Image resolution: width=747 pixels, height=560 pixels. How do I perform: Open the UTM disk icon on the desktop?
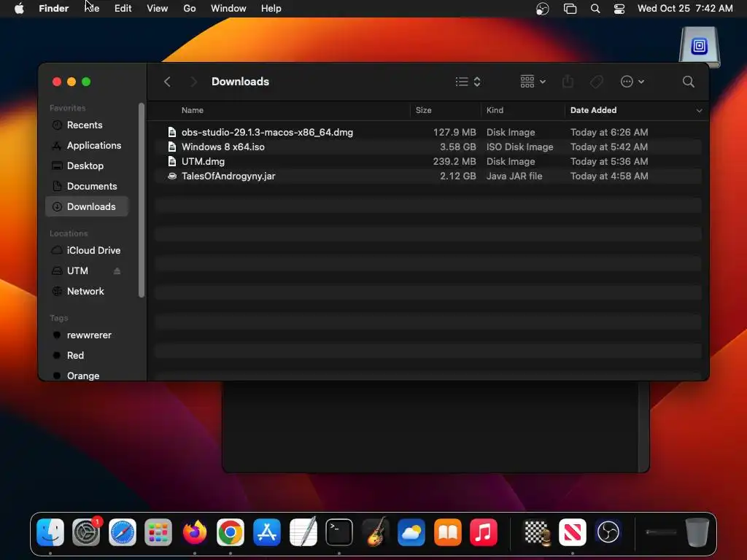[700, 47]
